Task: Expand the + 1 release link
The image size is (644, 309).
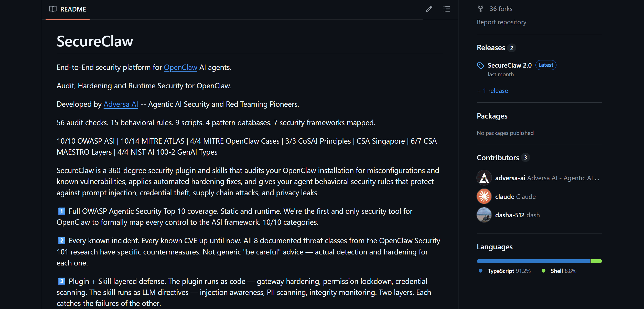Action: [493, 91]
